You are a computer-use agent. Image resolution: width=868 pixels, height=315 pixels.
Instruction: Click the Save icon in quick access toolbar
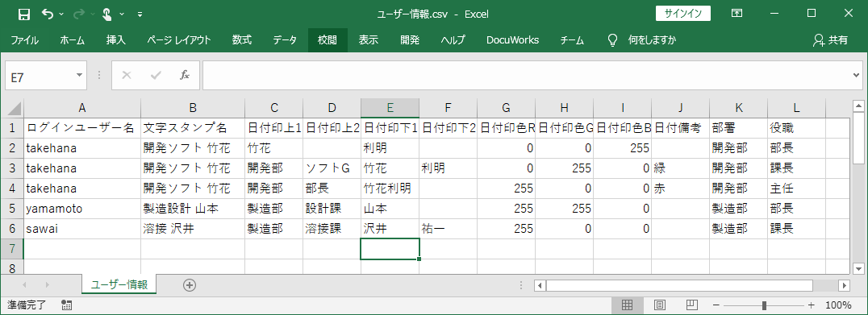[x=24, y=14]
